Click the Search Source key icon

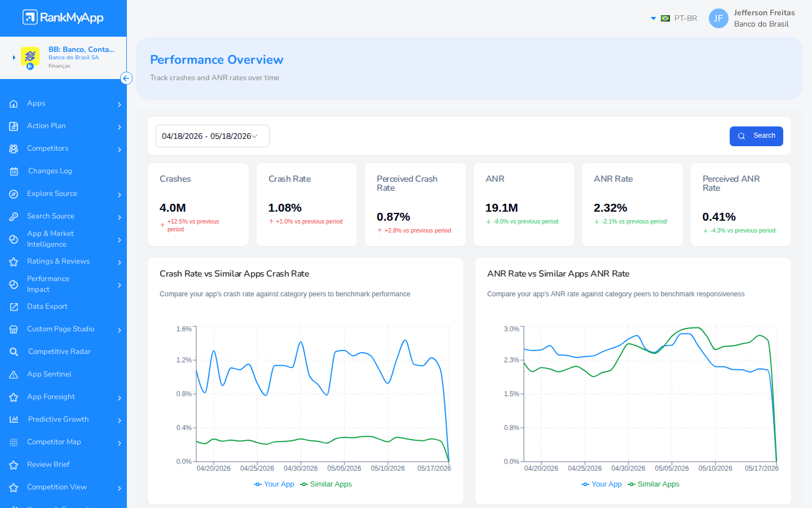point(14,217)
